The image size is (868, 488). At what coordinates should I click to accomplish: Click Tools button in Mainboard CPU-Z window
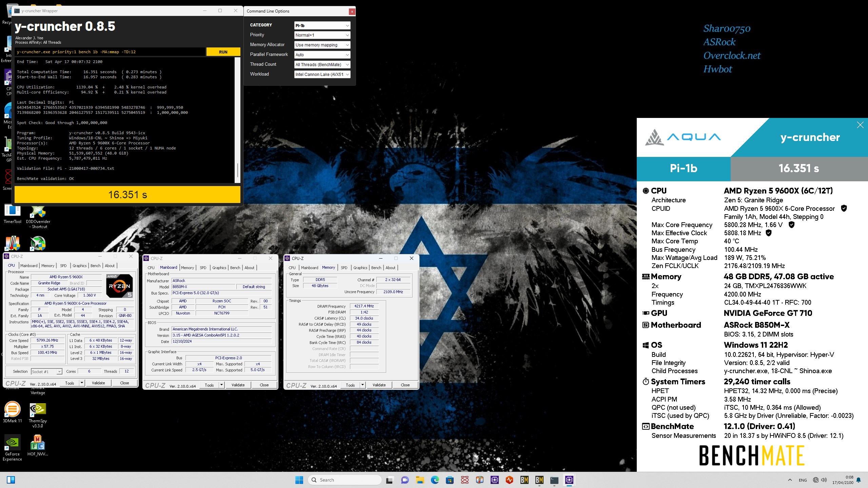[210, 385]
